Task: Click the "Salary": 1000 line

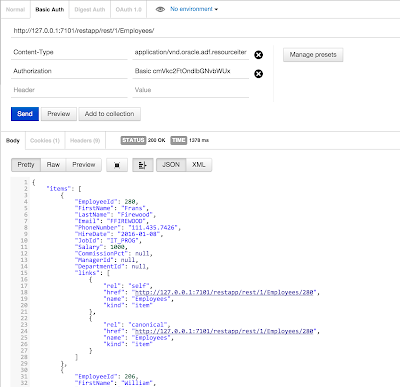Action: point(101,247)
